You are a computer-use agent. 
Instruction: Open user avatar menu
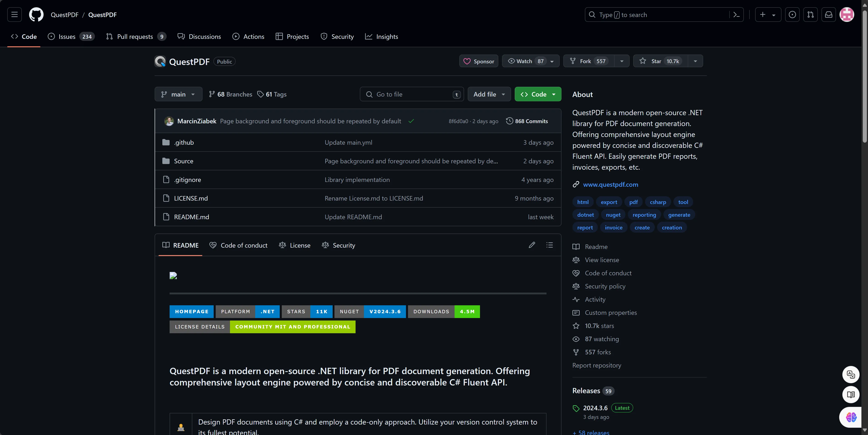point(847,15)
